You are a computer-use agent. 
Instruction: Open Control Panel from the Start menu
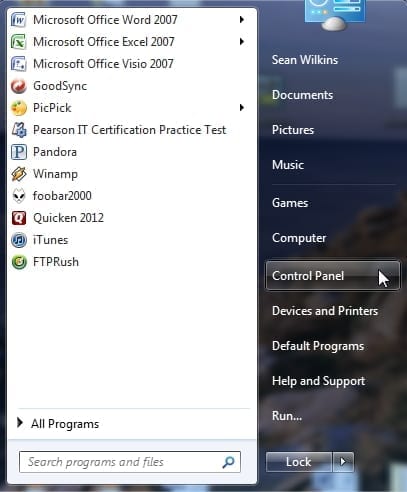[333, 276]
